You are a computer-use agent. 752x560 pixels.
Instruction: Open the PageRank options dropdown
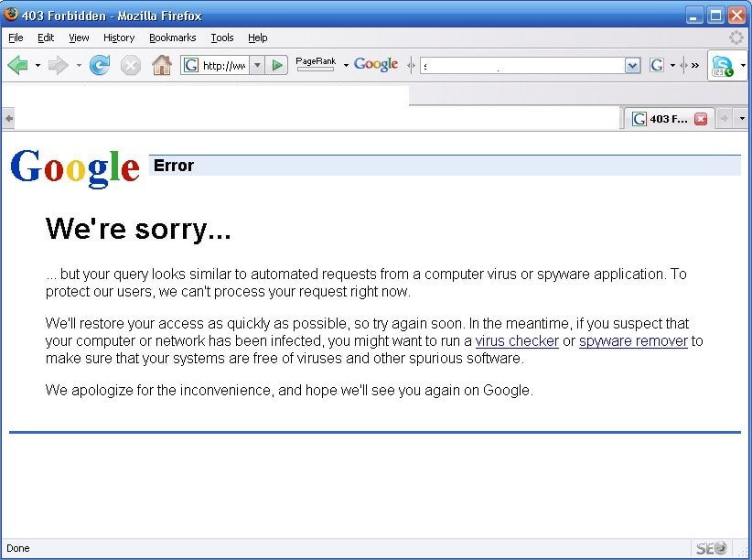point(346,65)
